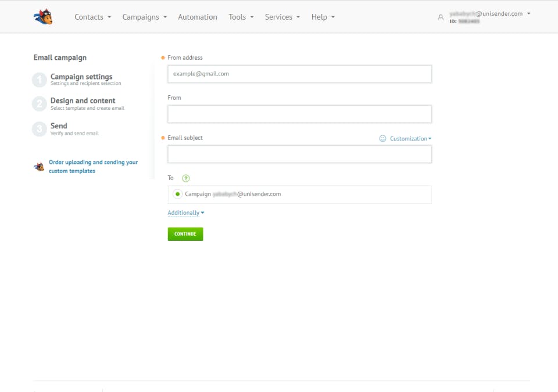Click the step 3 Send circle icon
Viewport: 558px width, 392px height.
click(40, 129)
